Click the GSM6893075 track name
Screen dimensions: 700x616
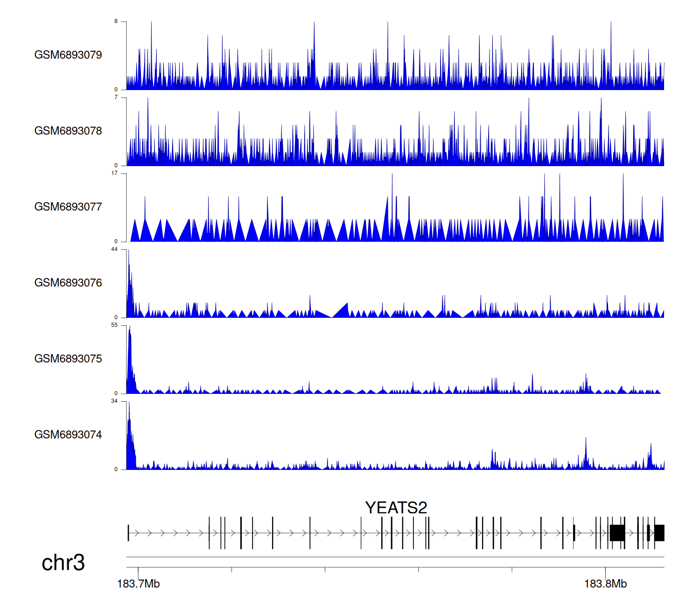click(x=68, y=359)
